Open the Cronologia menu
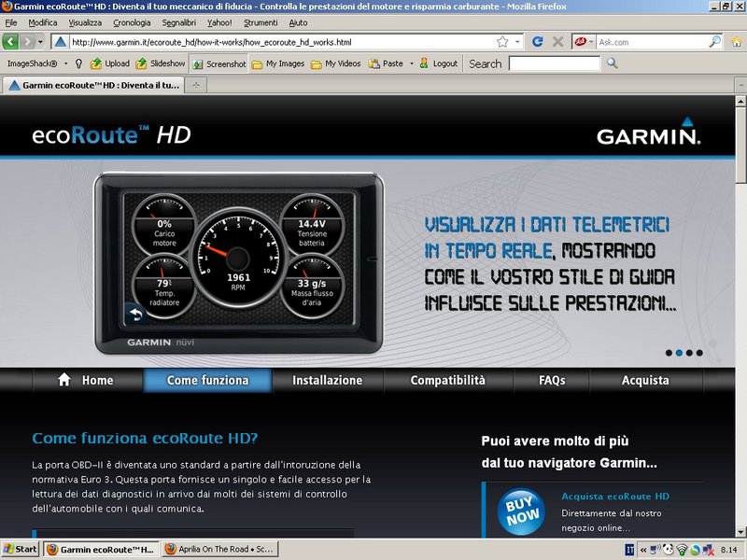 132,22
